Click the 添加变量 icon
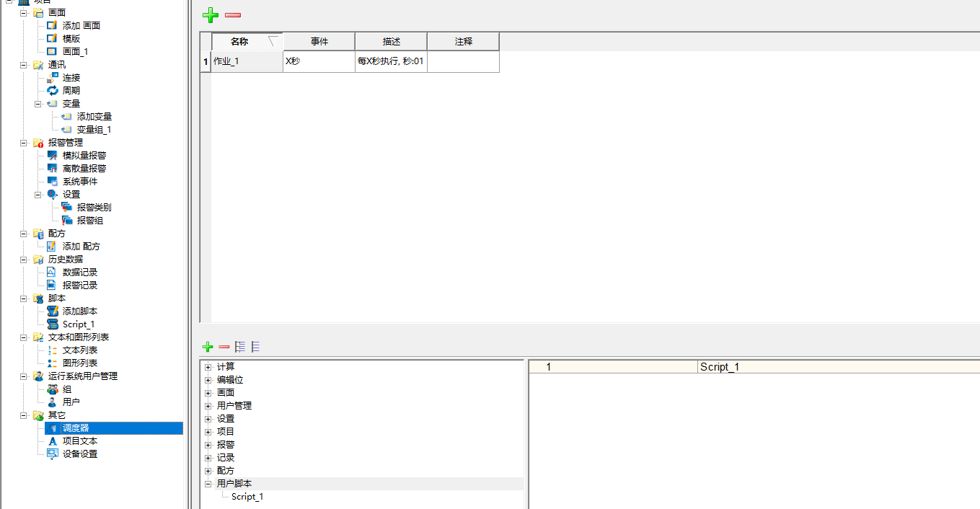 pyautogui.click(x=66, y=116)
